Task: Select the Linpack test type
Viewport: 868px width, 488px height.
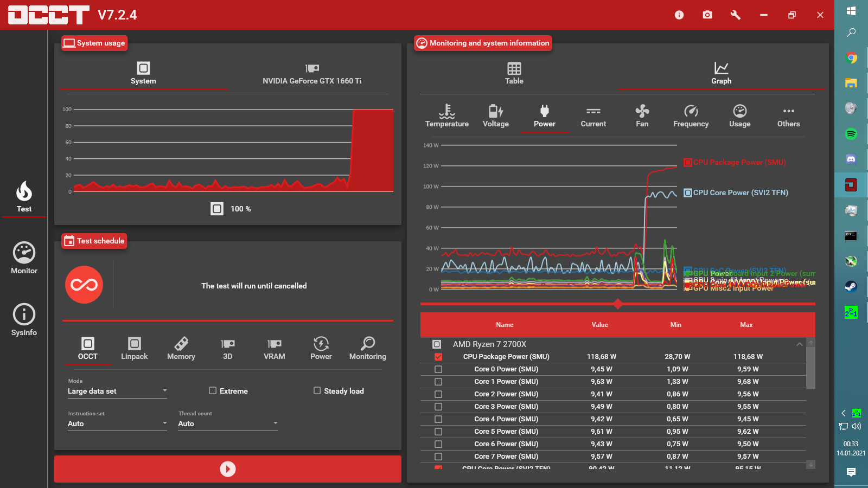Action: (135, 349)
